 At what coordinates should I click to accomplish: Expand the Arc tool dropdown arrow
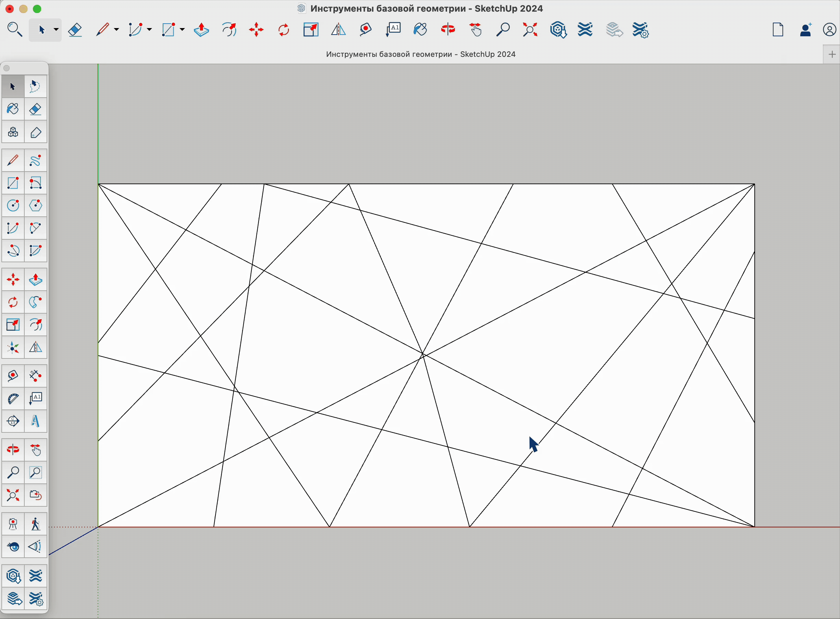click(x=149, y=29)
